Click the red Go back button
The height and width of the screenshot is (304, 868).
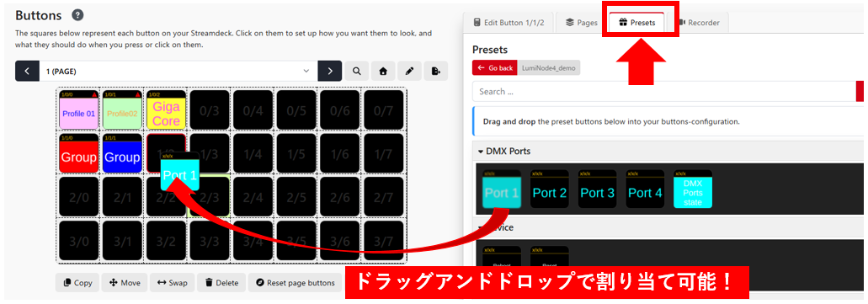point(495,68)
